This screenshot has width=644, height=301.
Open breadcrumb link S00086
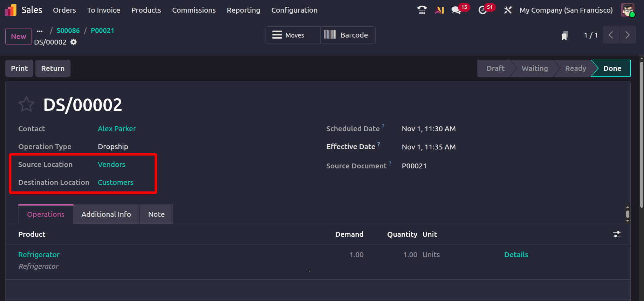(68, 31)
